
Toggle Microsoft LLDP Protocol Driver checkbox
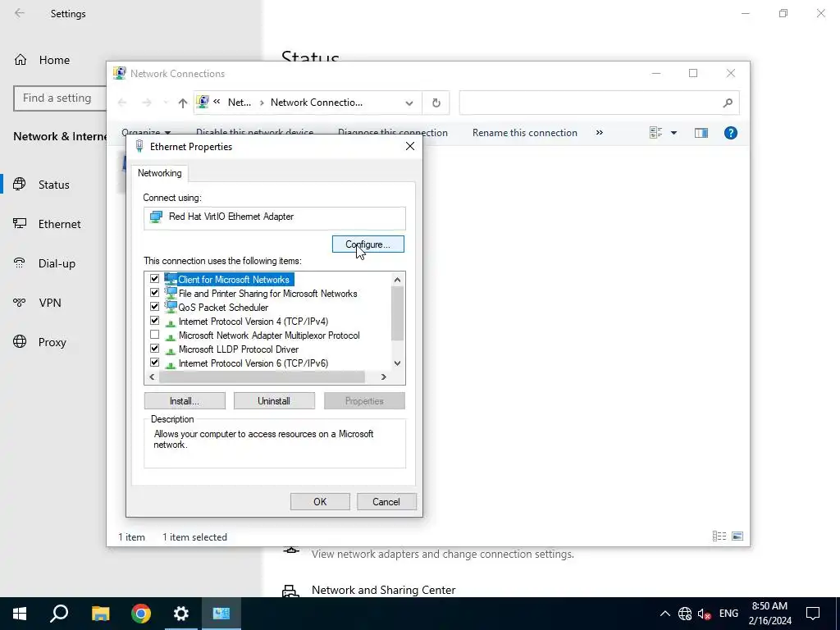(155, 348)
